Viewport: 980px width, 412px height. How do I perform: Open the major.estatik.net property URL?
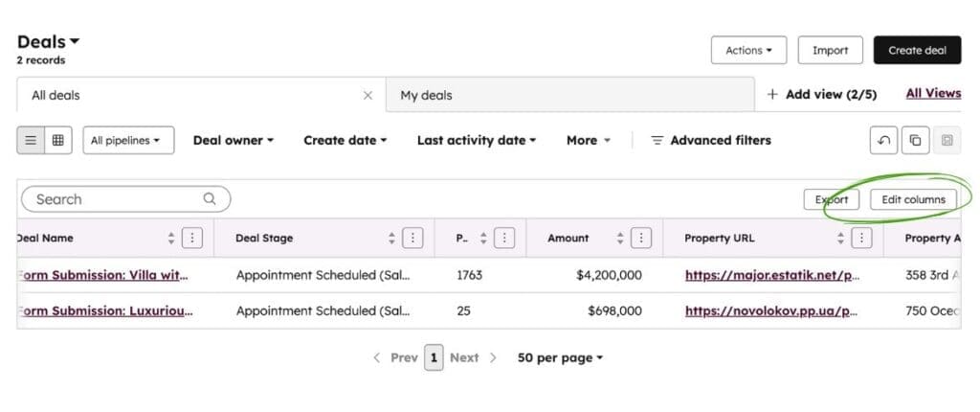772,275
